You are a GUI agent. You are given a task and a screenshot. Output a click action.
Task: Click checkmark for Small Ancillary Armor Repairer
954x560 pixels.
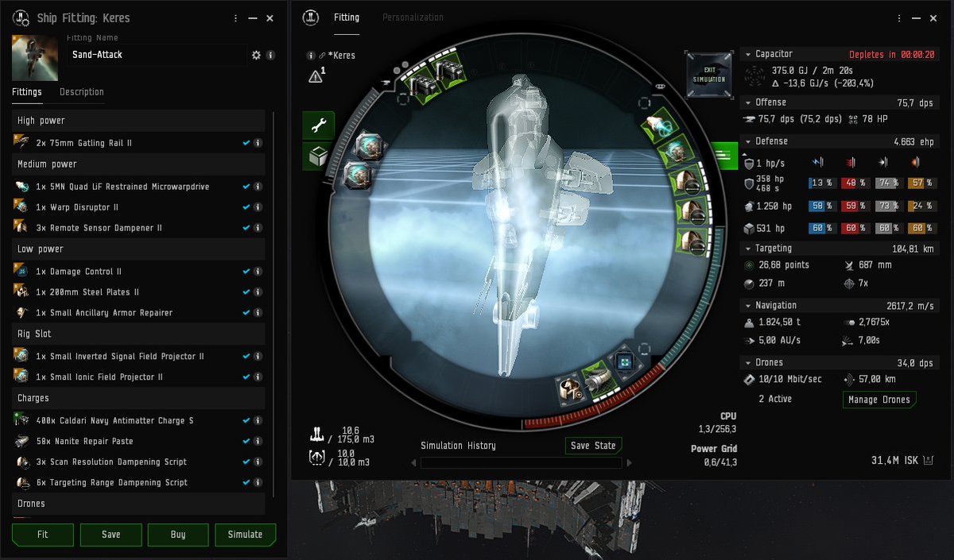tap(246, 313)
